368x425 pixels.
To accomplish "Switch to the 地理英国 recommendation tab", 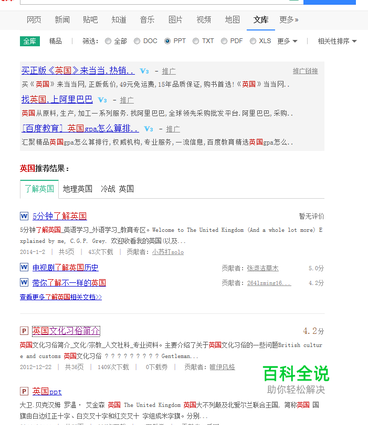I will [x=77, y=189].
